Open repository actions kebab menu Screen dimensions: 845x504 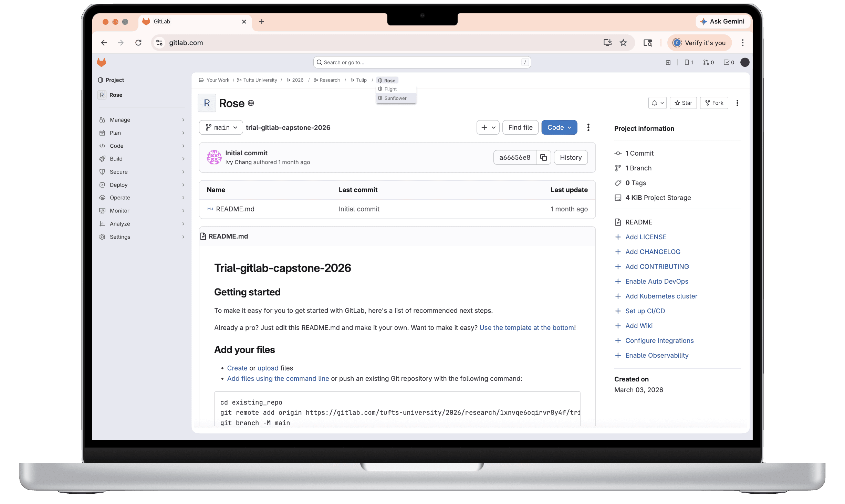[588, 127]
